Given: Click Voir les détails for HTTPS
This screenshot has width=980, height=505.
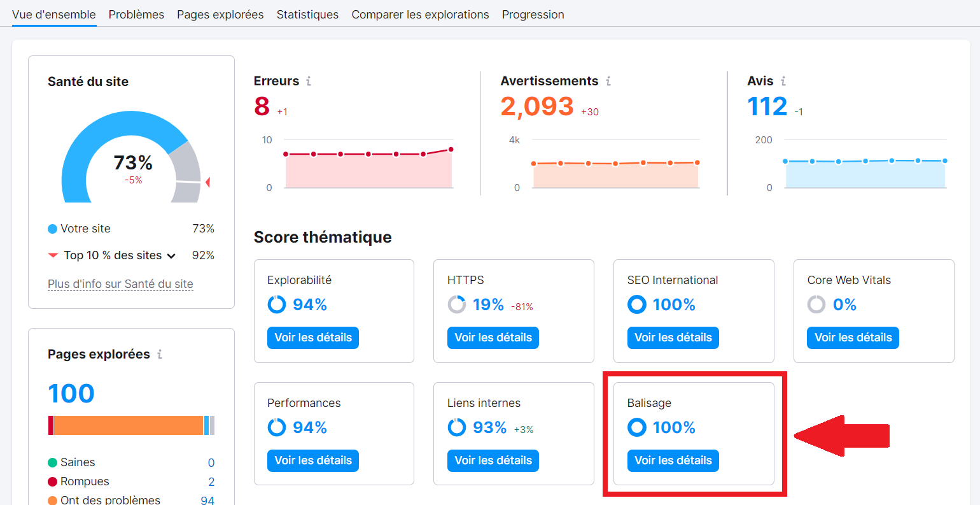Looking at the screenshot, I should [493, 338].
